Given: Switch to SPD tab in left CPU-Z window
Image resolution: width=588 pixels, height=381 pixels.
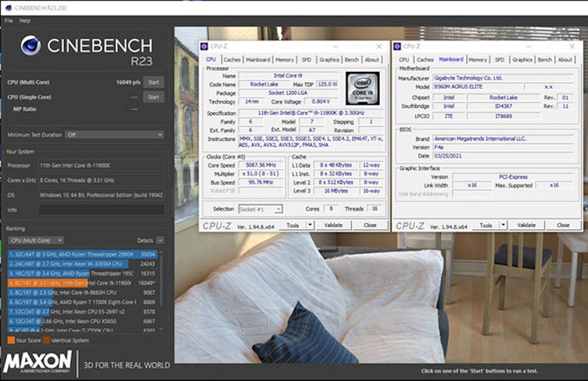Looking at the screenshot, I should tap(306, 60).
